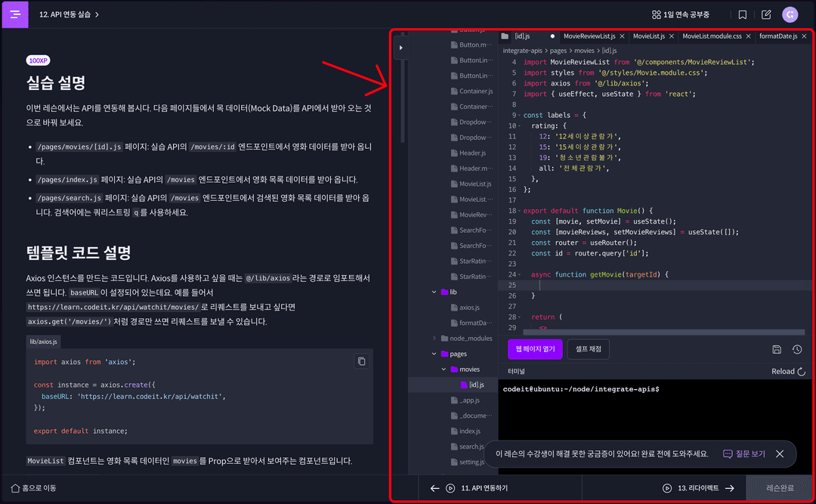This screenshot has height=504, width=816.
Task: Open the note edit icon
Action: (766, 14)
